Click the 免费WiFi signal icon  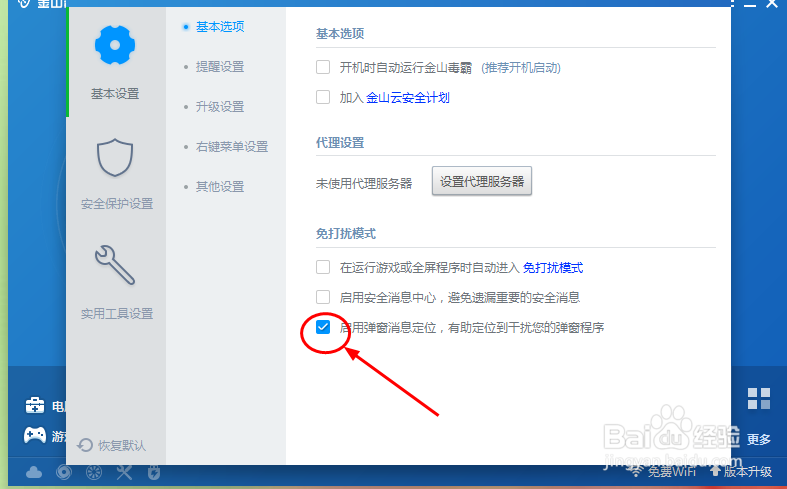pyautogui.click(x=636, y=471)
